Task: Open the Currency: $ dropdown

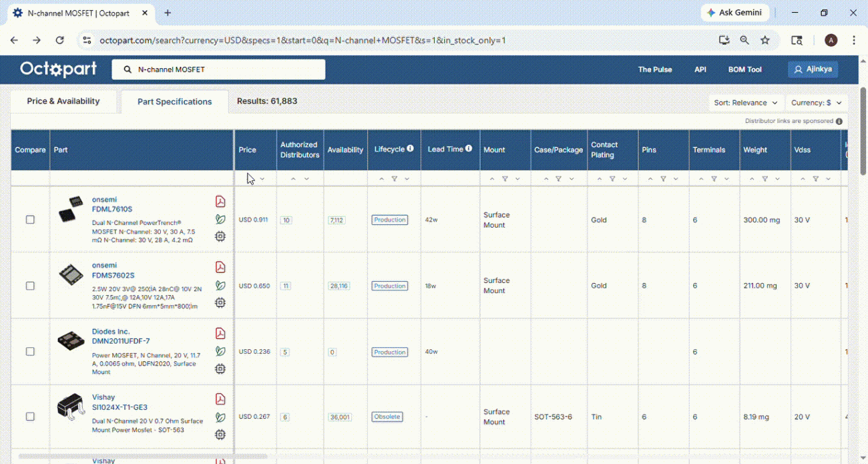Action: pos(816,103)
